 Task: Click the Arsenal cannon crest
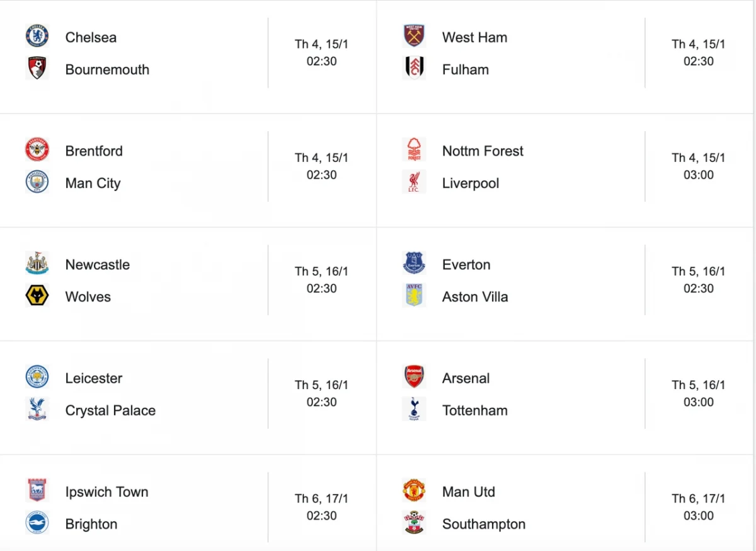pyautogui.click(x=415, y=376)
